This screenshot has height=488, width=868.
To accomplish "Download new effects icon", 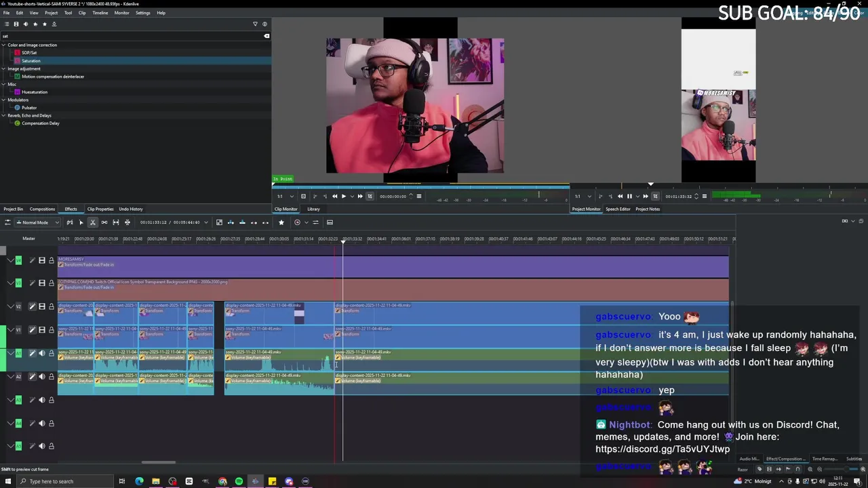I will [x=54, y=24].
